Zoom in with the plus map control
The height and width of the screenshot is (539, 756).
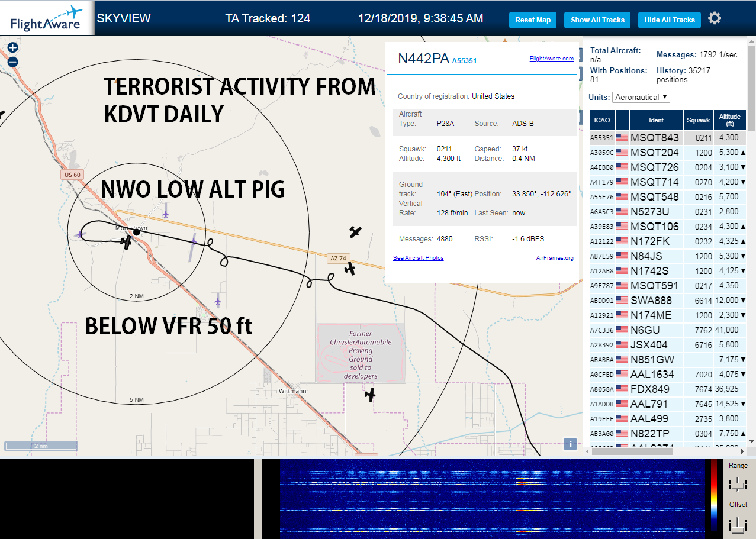(x=12, y=48)
